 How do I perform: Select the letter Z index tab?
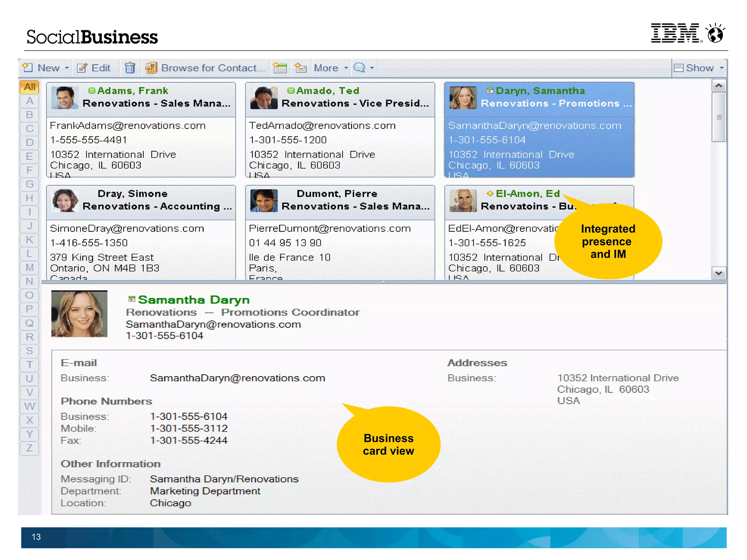(x=30, y=448)
